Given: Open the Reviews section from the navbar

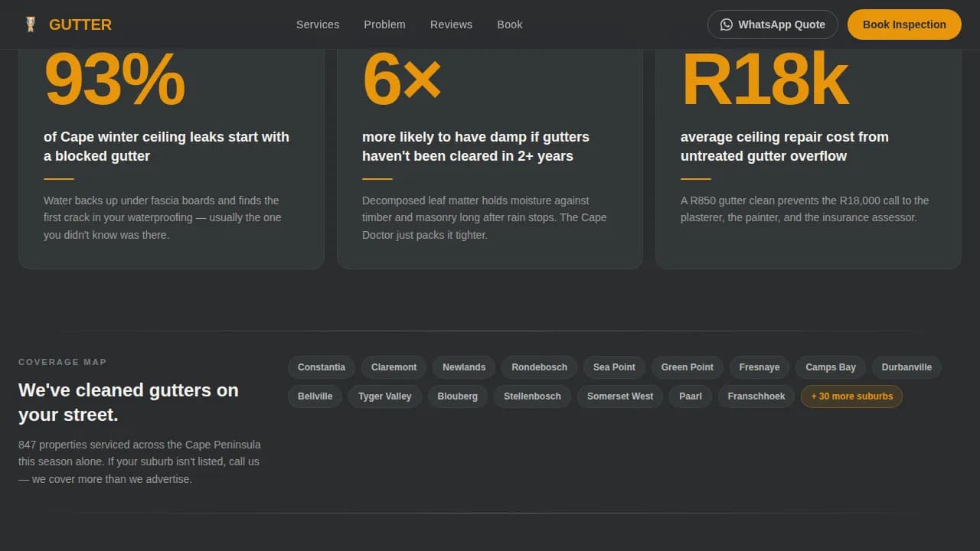Looking at the screenshot, I should tap(451, 24).
